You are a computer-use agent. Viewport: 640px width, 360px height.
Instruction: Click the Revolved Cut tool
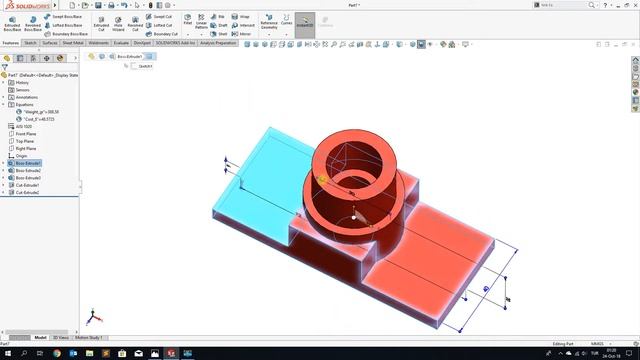tap(135, 24)
